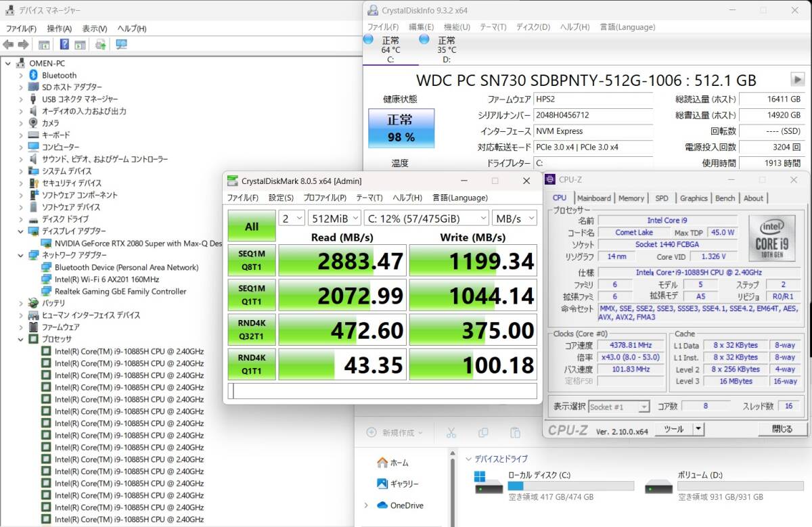Switch to the Memory tab in CPU-Z
The width and height of the screenshot is (812, 527).
click(631, 198)
